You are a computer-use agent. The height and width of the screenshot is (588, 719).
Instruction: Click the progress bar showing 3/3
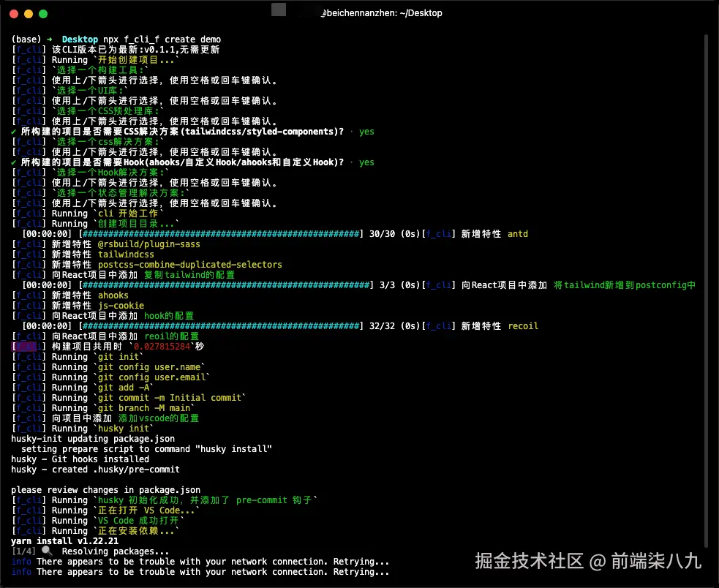click(226, 285)
